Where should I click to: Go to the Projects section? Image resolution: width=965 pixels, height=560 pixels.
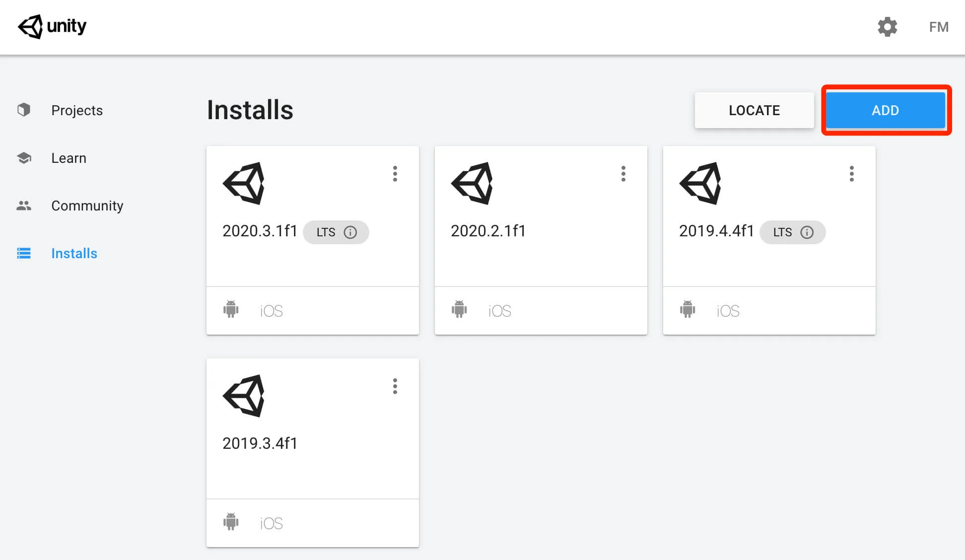coord(77,110)
